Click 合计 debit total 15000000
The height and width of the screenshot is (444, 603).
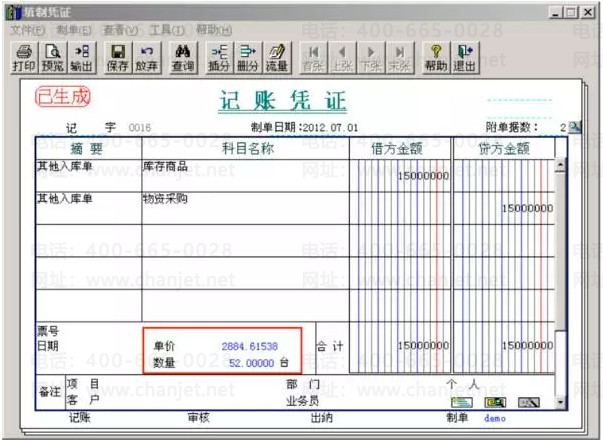click(x=423, y=346)
